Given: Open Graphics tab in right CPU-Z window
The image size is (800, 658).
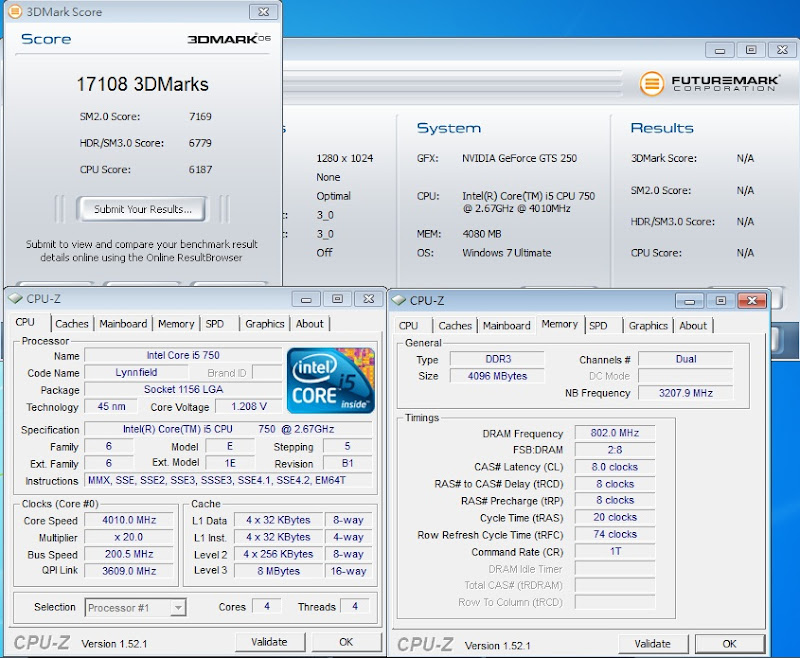Looking at the screenshot, I should (648, 326).
